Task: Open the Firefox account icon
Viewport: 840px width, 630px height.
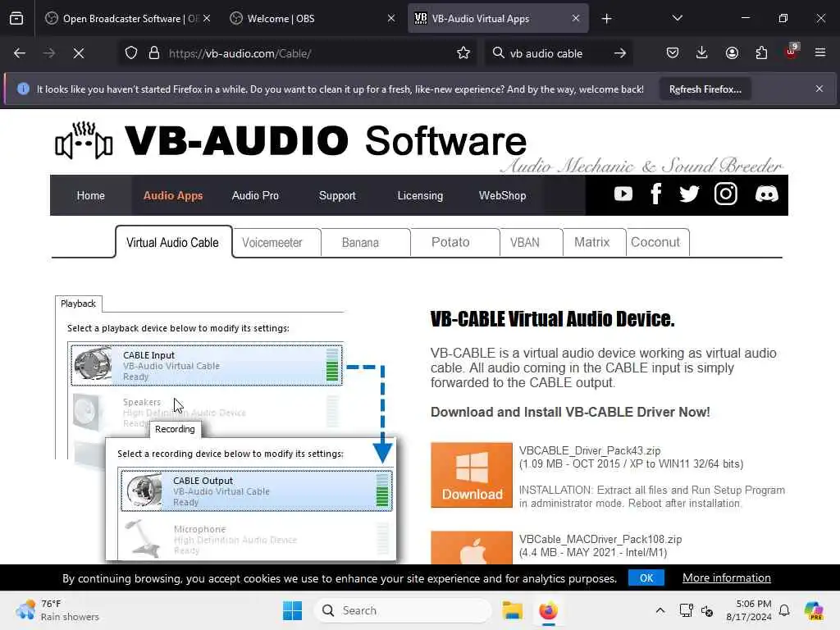Action: tap(732, 52)
